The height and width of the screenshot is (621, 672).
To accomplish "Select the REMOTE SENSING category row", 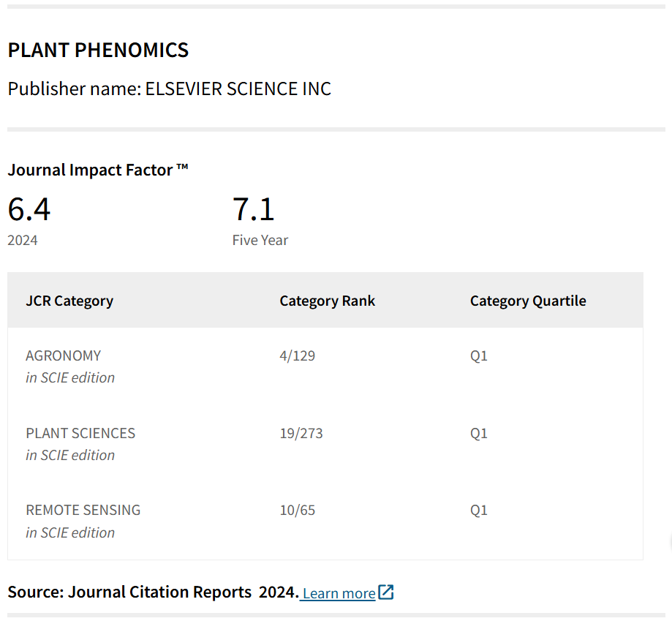I will pyautogui.click(x=83, y=510).
